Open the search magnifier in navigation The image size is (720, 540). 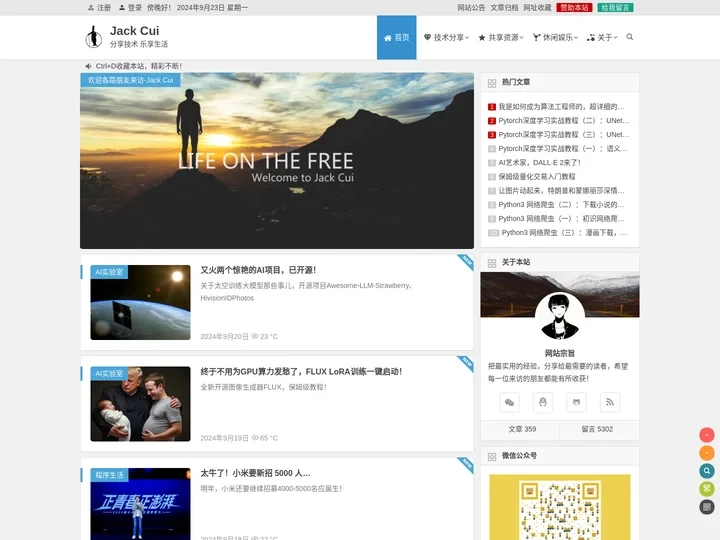pyautogui.click(x=630, y=37)
